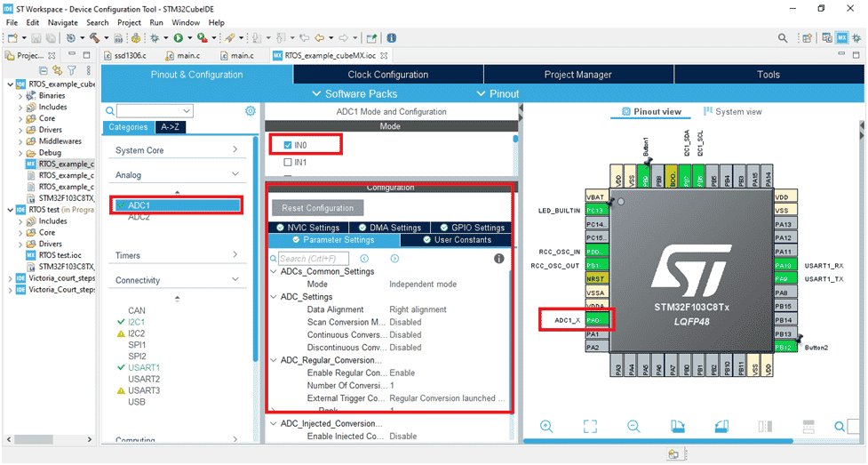Click the Project Explorer filter icon
This screenshot has width=868, height=465.
click(x=72, y=70)
